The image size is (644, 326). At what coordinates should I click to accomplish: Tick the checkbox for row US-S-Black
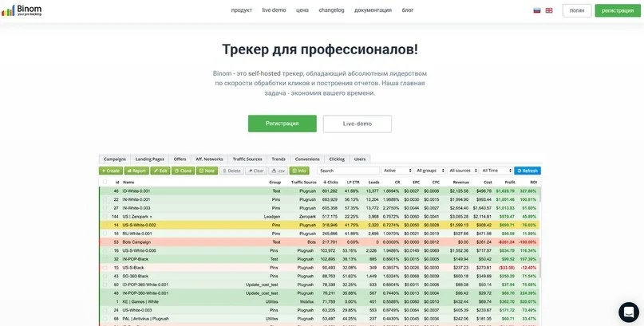pyautogui.click(x=105, y=267)
